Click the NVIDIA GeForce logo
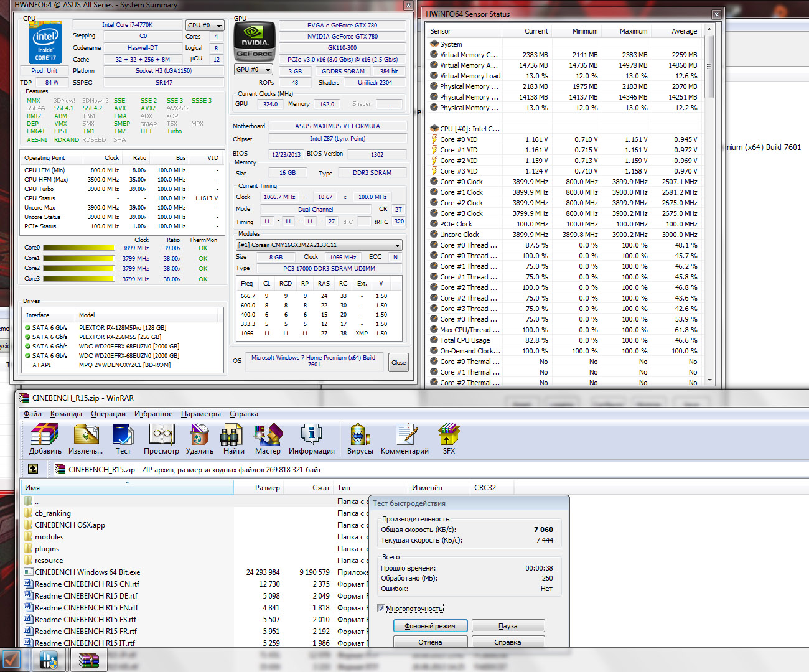 [x=254, y=41]
